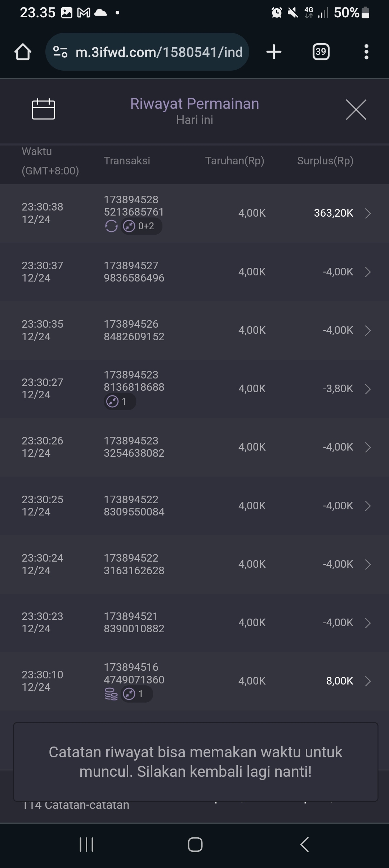389x868 pixels.
Task: Tap the Hari ini date filter label
Action: click(194, 120)
